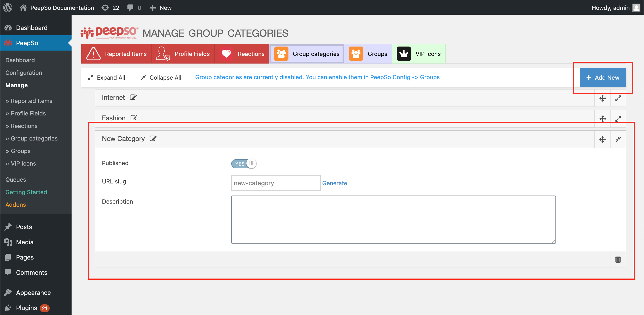
Task: Open the Getting Started link
Action: (26, 192)
